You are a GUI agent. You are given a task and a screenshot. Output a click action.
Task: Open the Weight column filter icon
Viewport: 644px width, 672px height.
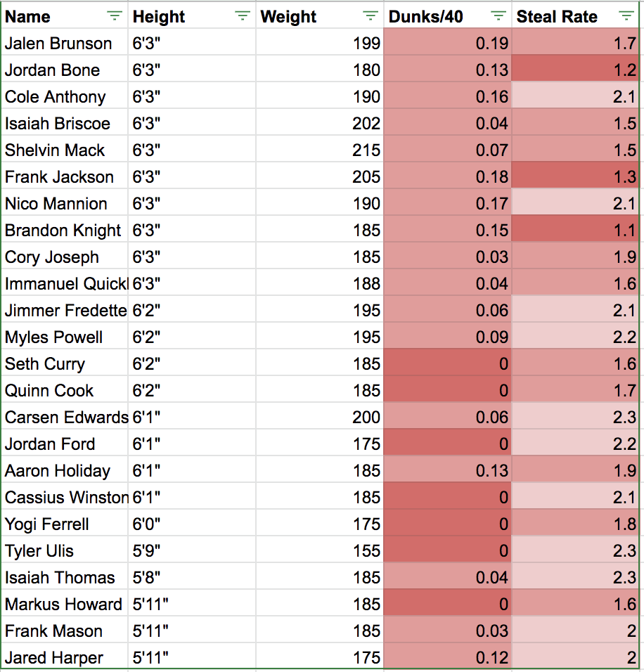pos(371,16)
